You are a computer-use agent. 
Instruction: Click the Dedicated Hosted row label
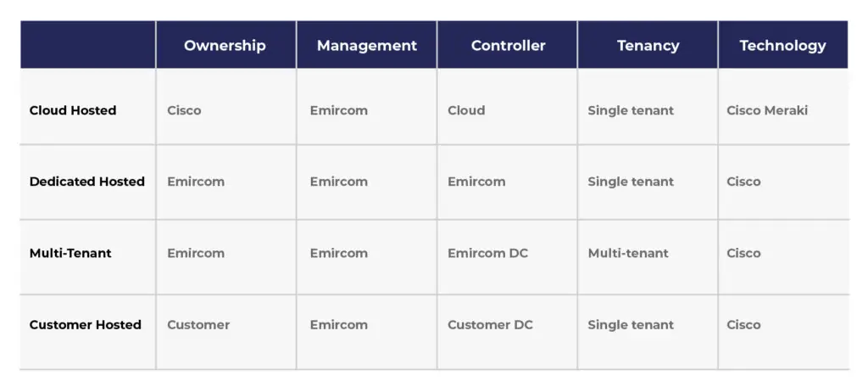(86, 182)
